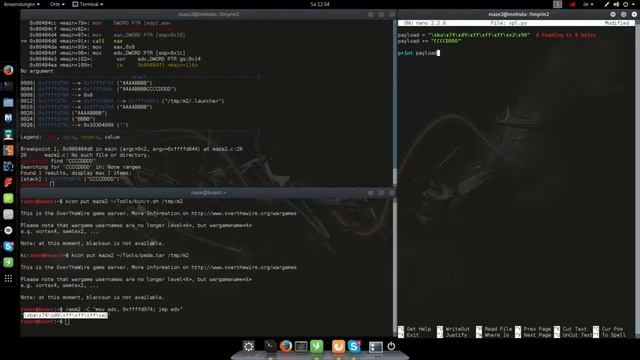The height and width of the screenshot is (360, 640).
Task: Launch the Maltego 'M' icon in the sidebar
Action: point(8,118)
